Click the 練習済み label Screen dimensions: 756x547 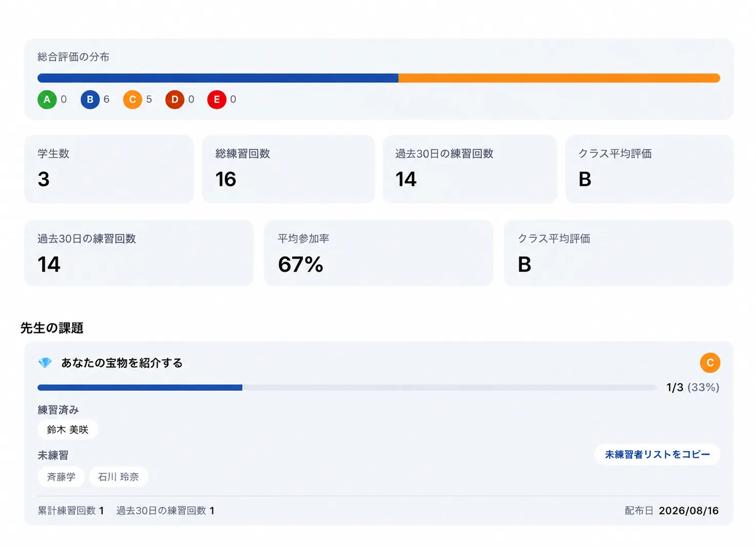pyautogui.click(x=58, y=410)
